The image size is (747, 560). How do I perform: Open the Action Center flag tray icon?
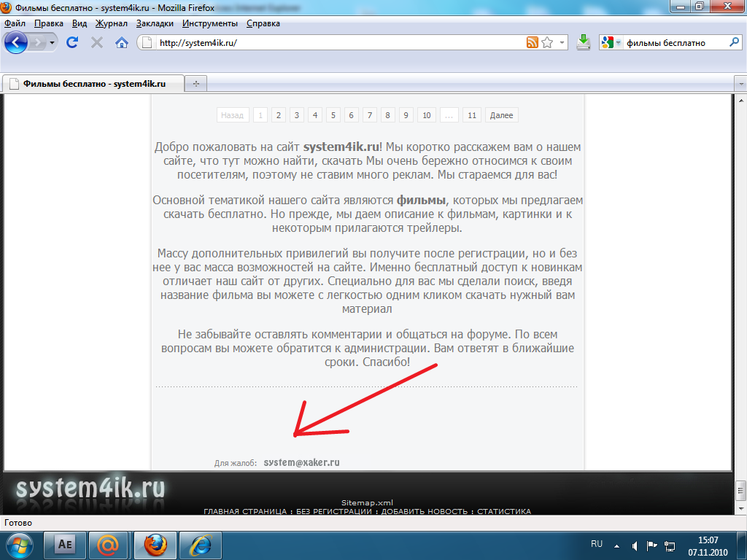coord(651,545)
